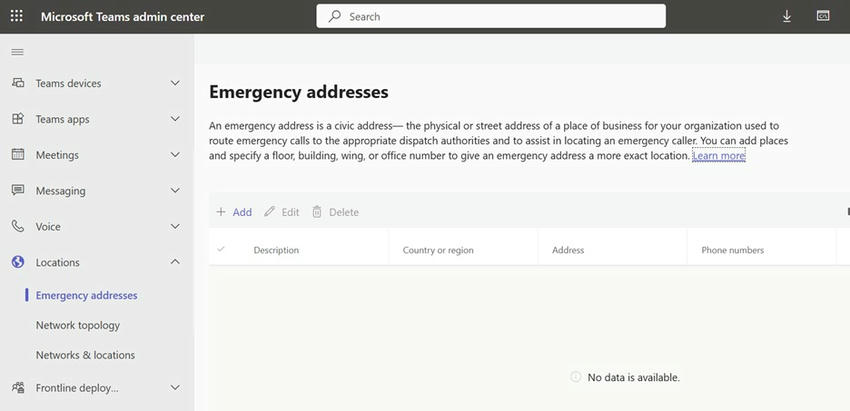
Task: Sort by Phone numbers column header
Action: 732,250
